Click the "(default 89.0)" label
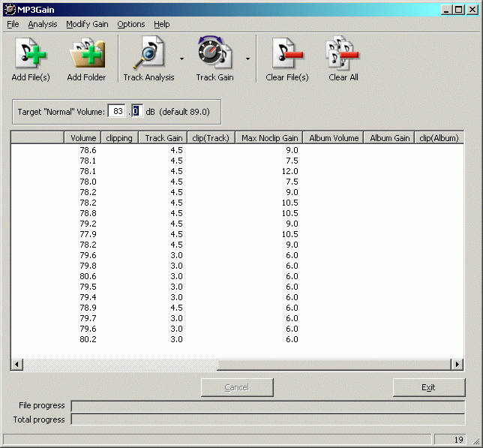 pyautogui.click(x=184, y=112)
